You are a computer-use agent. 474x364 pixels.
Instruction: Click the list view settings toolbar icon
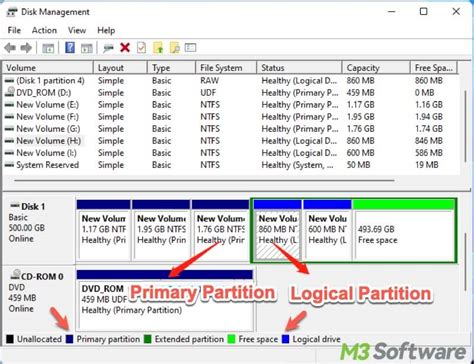[x=190, y=48]
